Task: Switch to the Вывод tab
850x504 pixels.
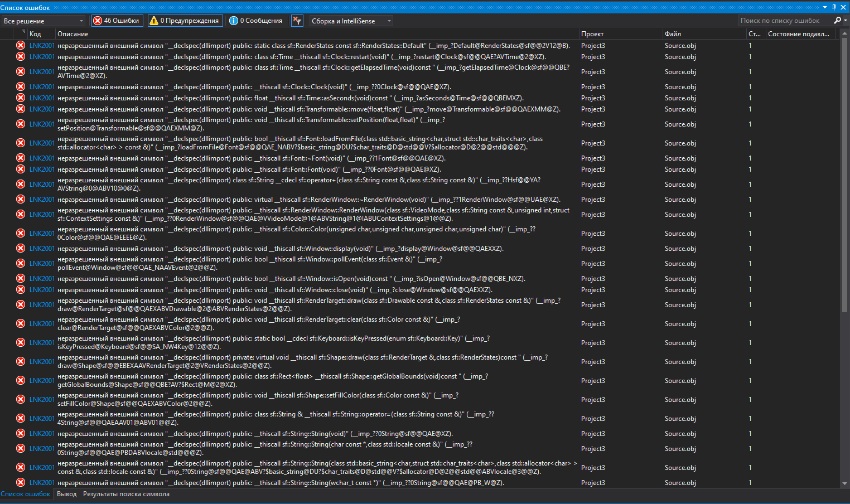Action: [x=67, y=494]
